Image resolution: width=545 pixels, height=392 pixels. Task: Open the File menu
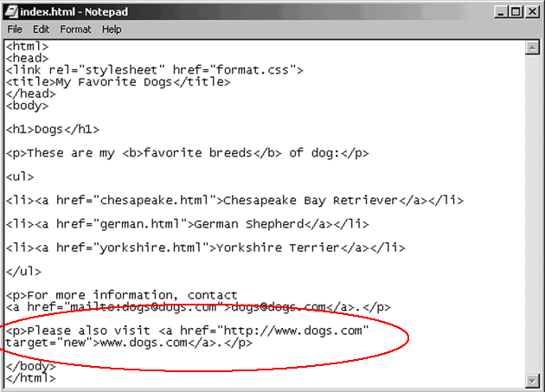point(15,29)
